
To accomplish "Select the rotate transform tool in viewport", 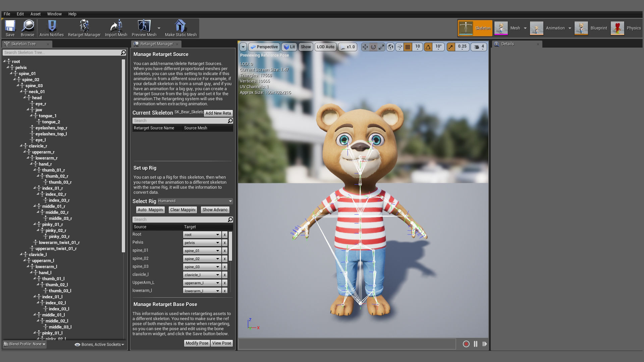I will click(x=373, y=47).
